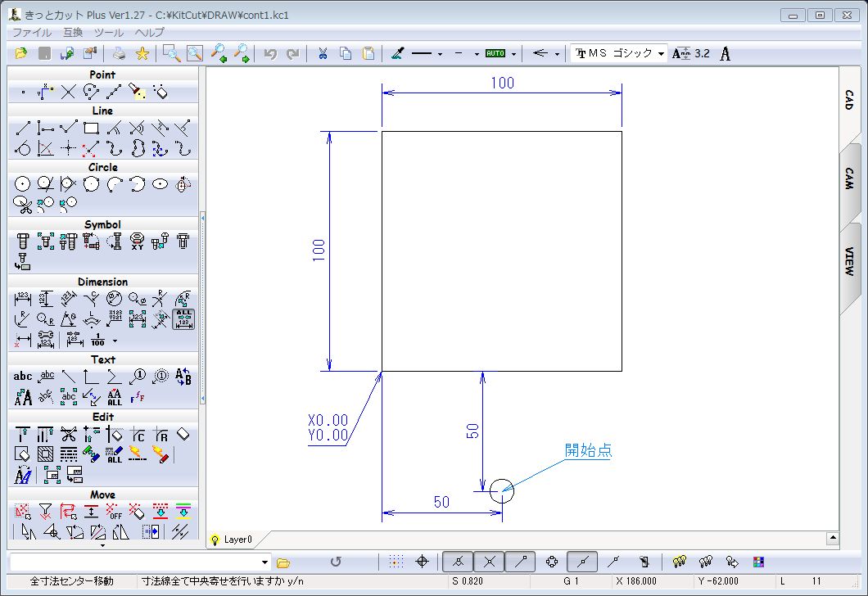Click the rotate refresh icon in bottom bar
The width and height of the screenshot is (868, 596).
[336, 562]
